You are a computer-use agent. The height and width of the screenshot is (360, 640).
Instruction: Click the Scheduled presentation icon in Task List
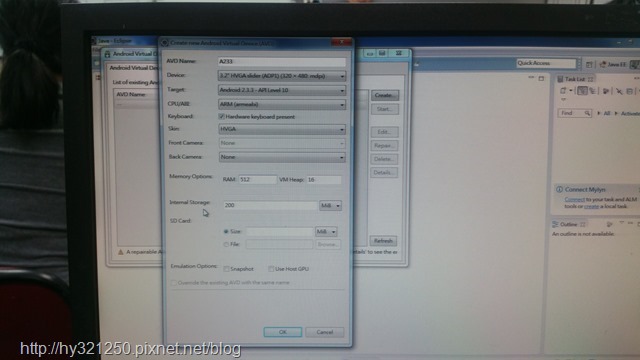(592, 91)
